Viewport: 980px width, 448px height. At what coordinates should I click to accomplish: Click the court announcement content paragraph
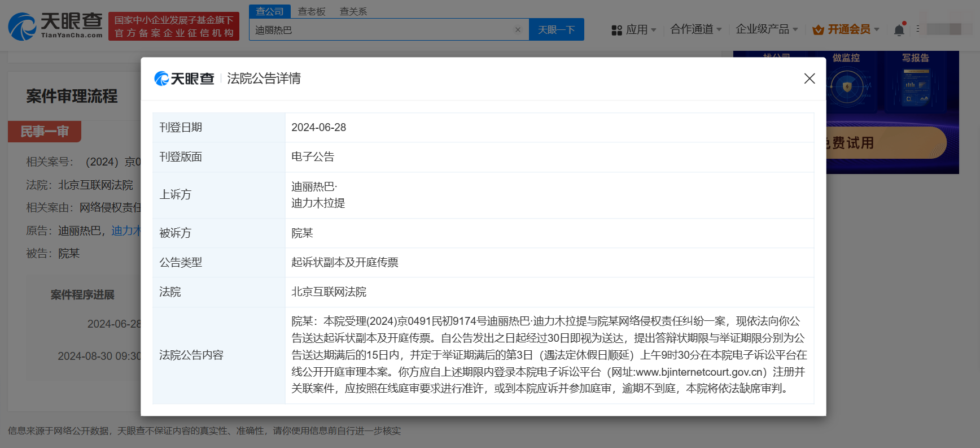tap(549, 355)
